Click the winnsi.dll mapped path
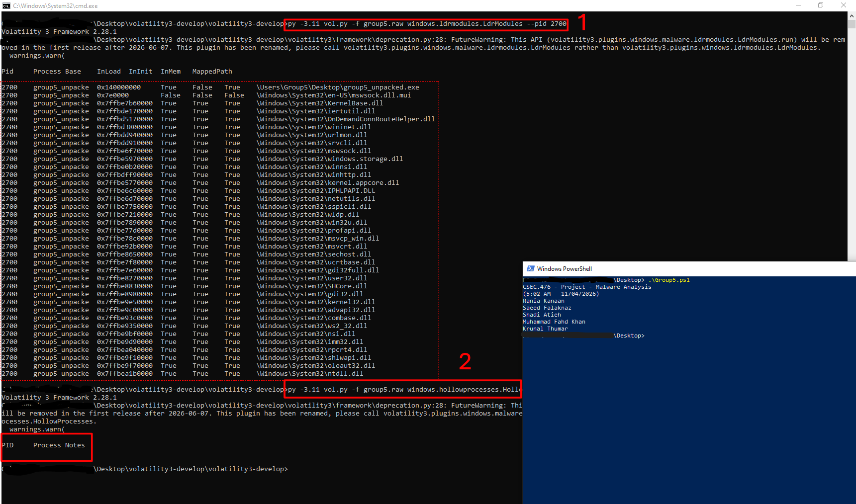 312,167
